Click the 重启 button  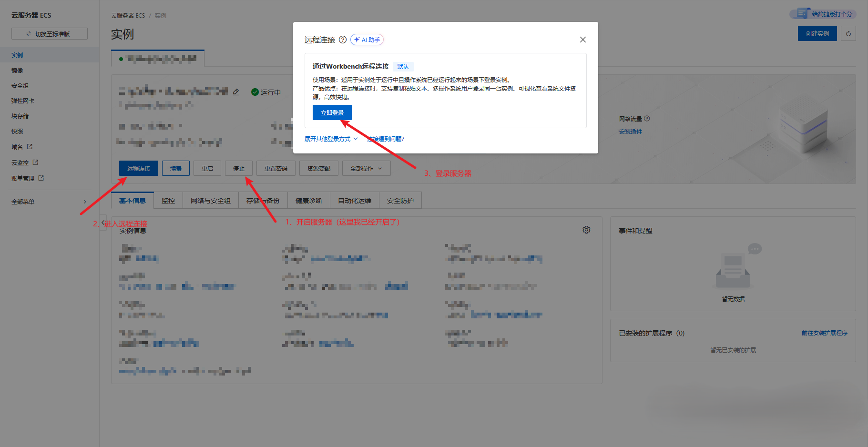[x=207, y=168]
